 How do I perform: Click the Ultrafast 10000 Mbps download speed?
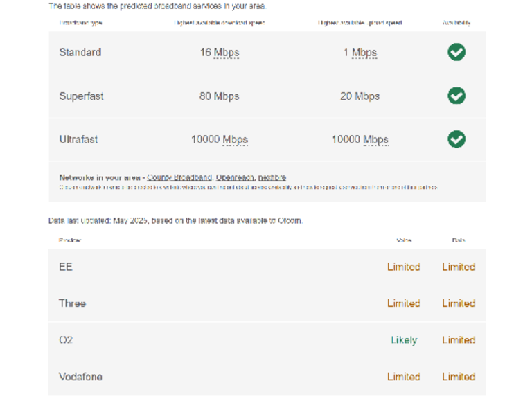coord(219,140)
